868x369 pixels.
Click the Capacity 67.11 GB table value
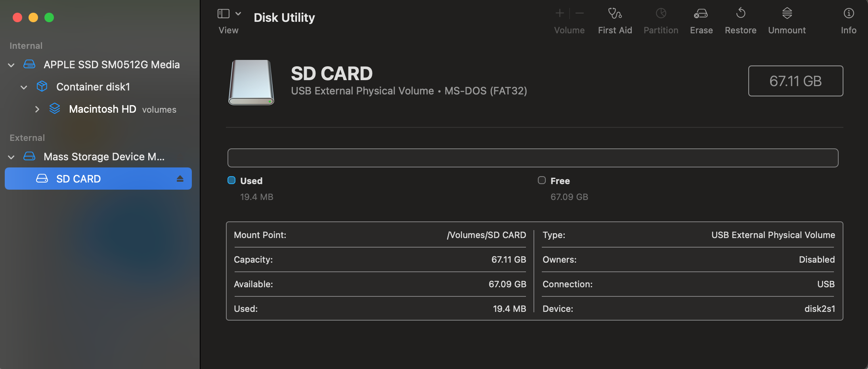coord(509,259)
